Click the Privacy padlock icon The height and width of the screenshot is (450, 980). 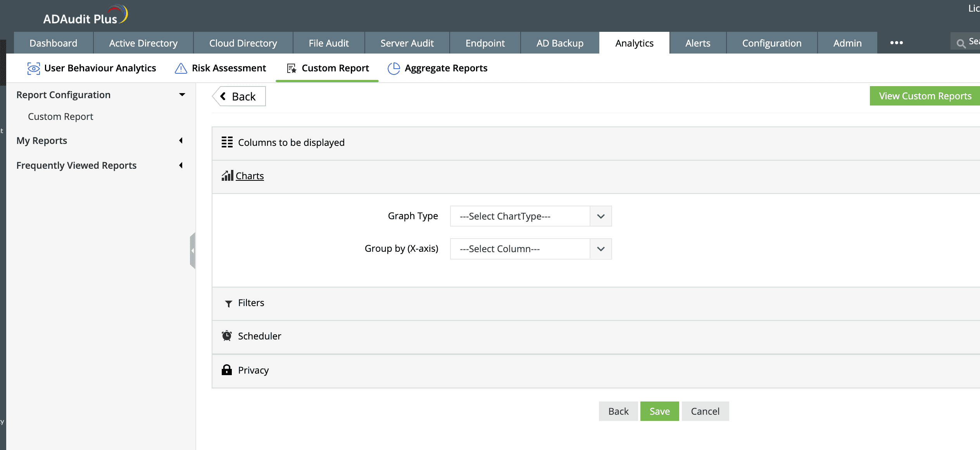pyautogui.click(x=227, y=370)
